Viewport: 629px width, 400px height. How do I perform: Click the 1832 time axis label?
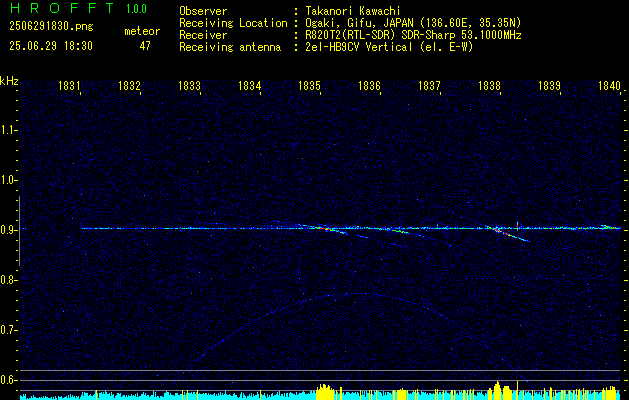click(129, 85)
